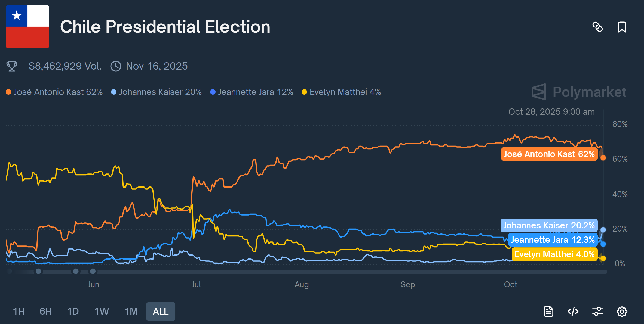Click the trophy icon beside volume
This screenshot has width=644, height=324.
tap(12, 66)
